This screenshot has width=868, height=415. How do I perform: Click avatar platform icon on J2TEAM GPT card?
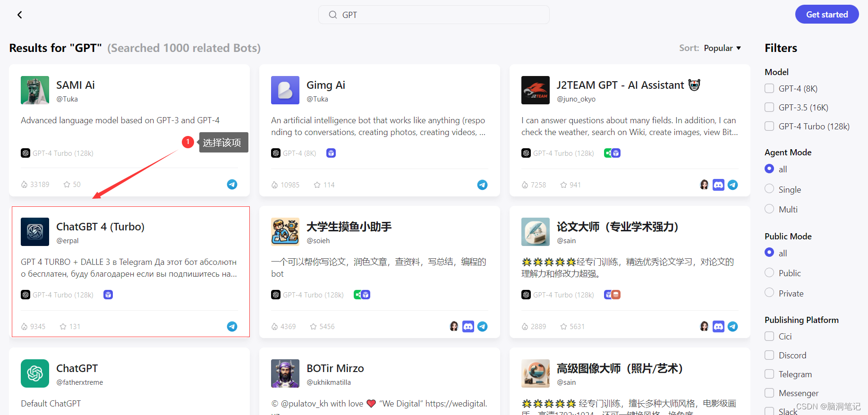tap(704, 185)
